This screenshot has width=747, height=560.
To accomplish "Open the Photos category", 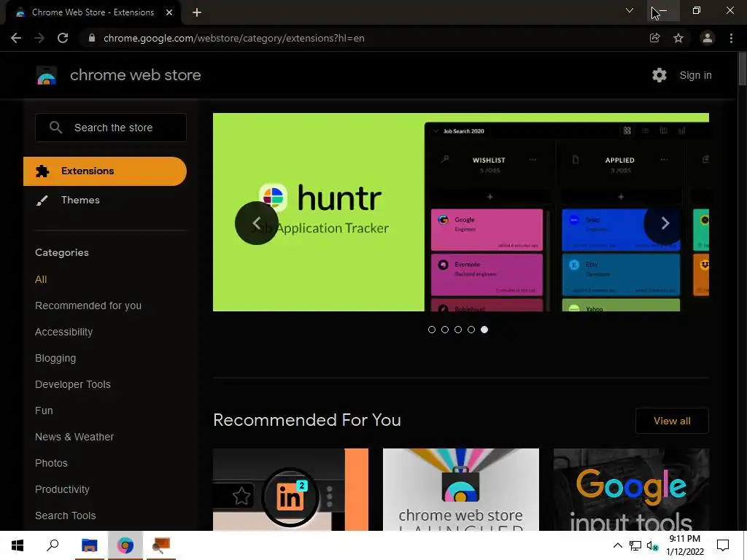I will click(x=52, y=463).
